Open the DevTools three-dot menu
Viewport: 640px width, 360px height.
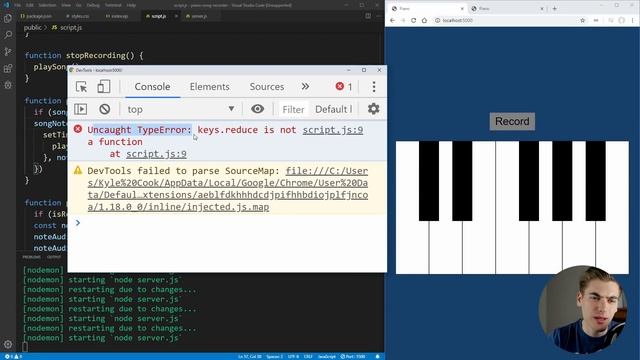[374, 87]
